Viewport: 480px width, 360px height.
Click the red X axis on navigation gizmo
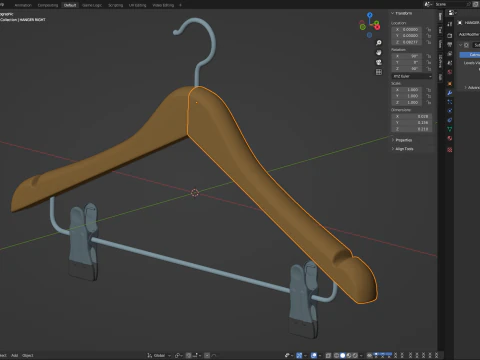pyautogui.click(x=377, y=27)
